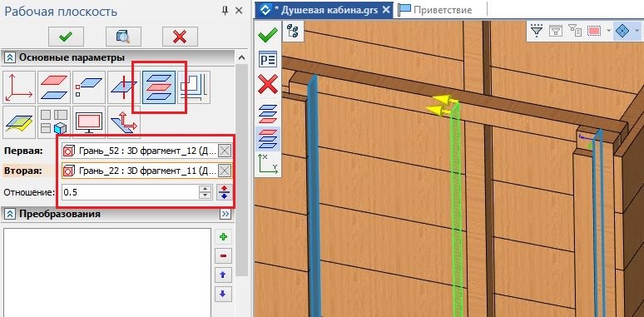Toggle the flip direction arrows beside Отношение
This screenshot has height=317, width=644.
[x=224, y=192]
